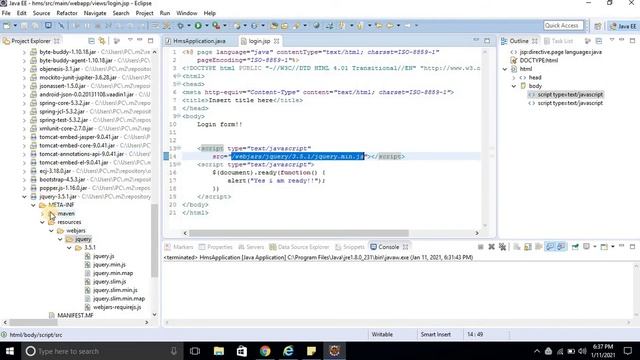The image size is (640, 360).
Task: Collapse the webjars folder
Action: [51, 231]
